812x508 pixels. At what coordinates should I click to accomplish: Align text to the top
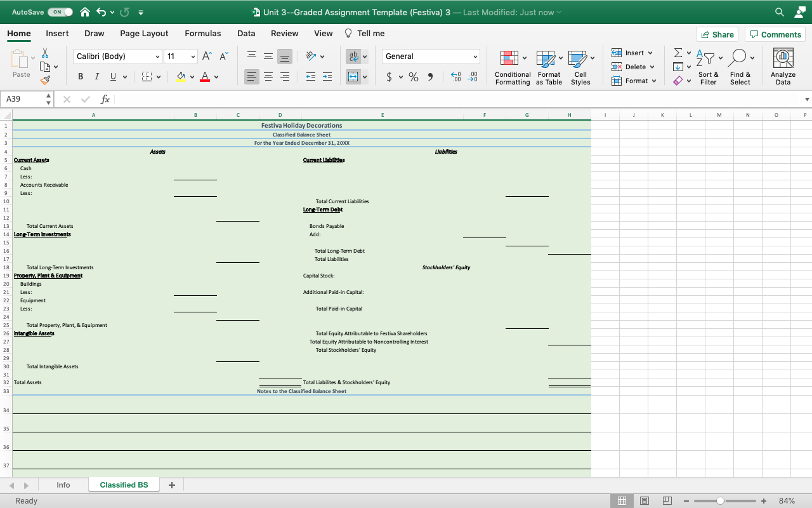[x=252, y=57]
